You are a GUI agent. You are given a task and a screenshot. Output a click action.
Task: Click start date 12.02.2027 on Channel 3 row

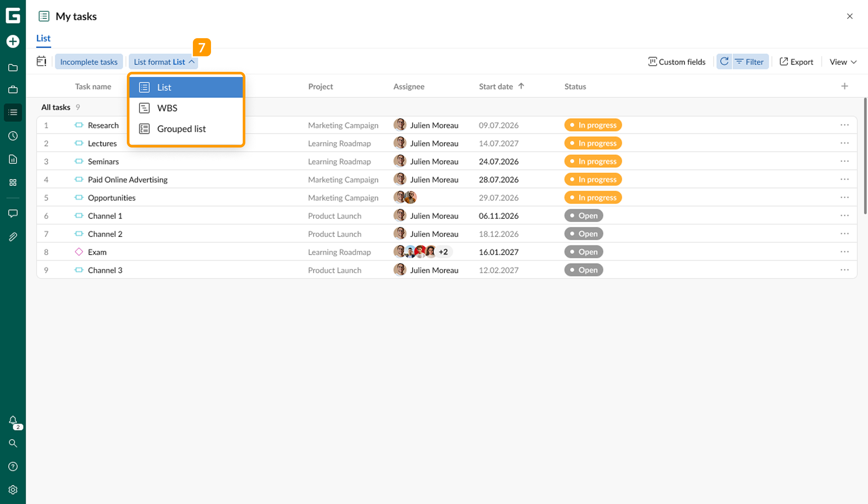point(498,270)
